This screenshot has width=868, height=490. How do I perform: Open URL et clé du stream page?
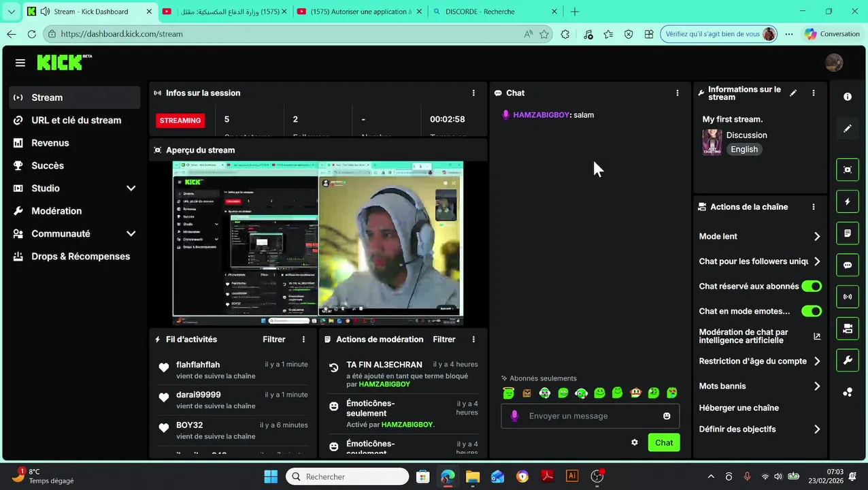pyautogui.click(x=75, y=120)
